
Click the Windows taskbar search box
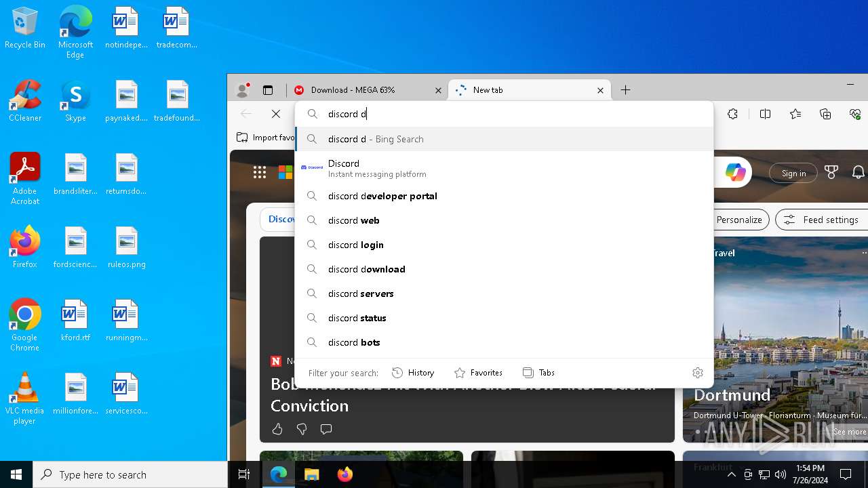pos(130,474)
